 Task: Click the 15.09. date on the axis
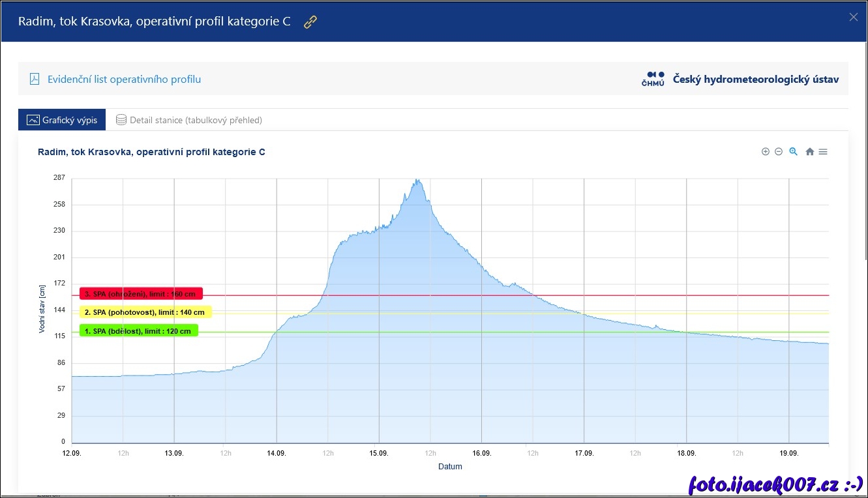[379, 453]
